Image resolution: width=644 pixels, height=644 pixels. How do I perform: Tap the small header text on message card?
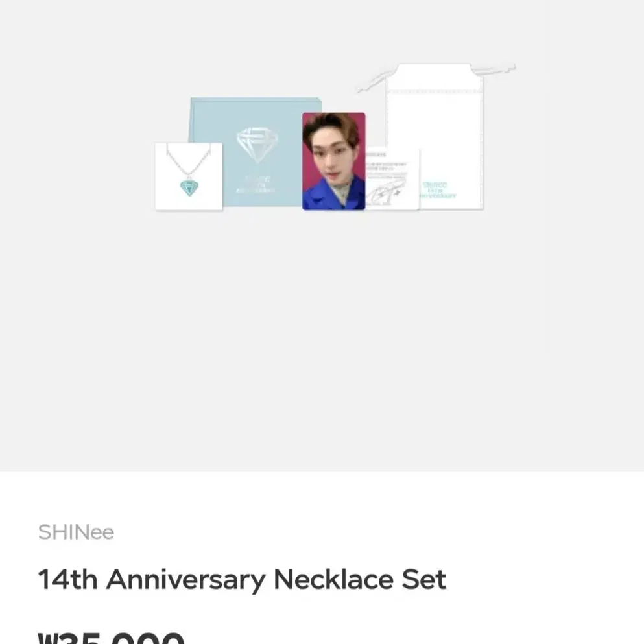[376, 154]
